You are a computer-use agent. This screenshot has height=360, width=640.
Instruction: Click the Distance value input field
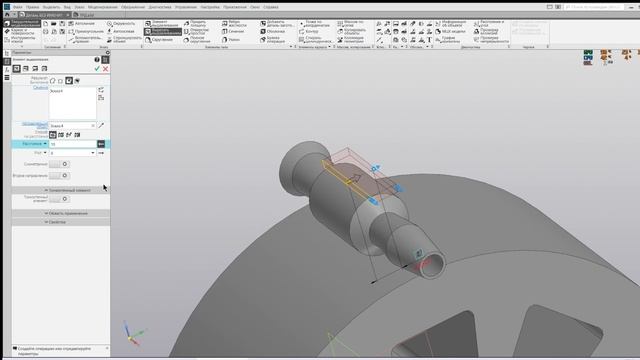[x=73, y=144]
